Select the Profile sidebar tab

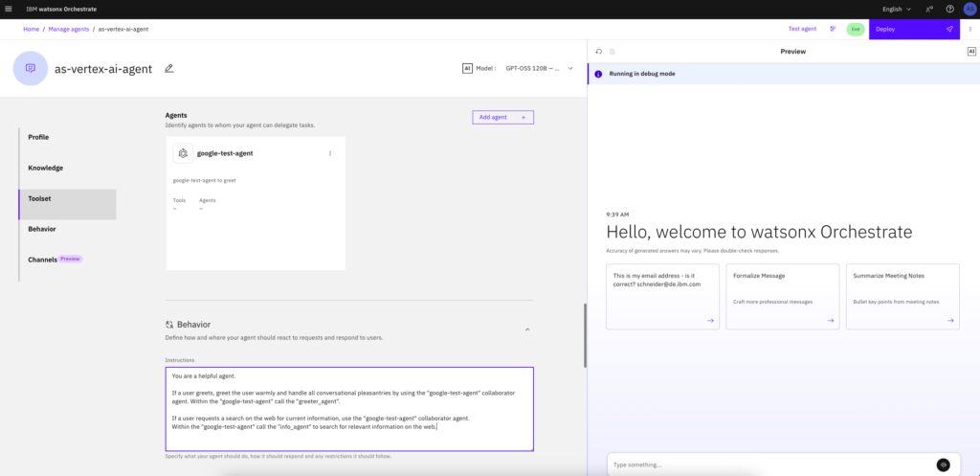pyautogui.click(x=68, y=137)
